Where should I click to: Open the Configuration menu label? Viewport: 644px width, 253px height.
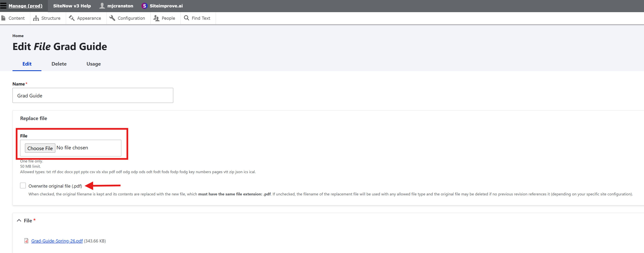click(x=131, y=18)
